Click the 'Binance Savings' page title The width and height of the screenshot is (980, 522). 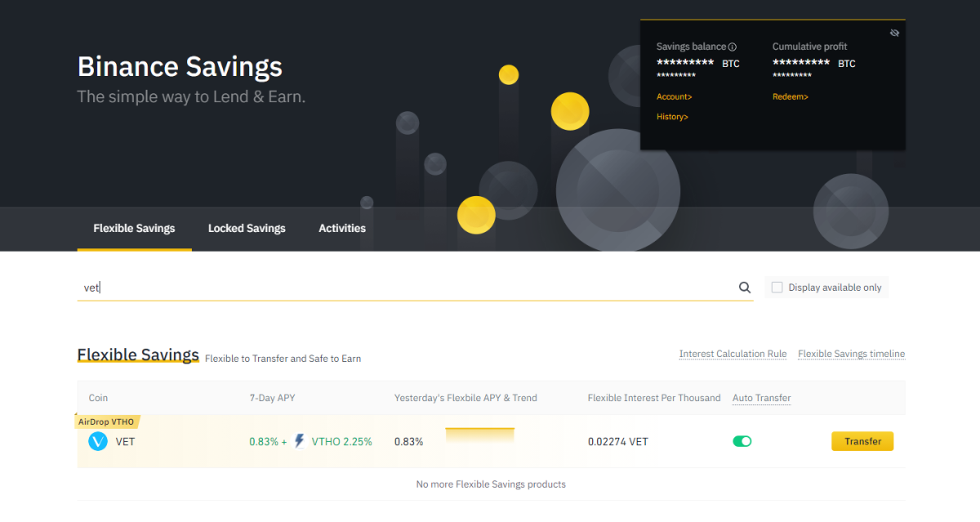180,66
